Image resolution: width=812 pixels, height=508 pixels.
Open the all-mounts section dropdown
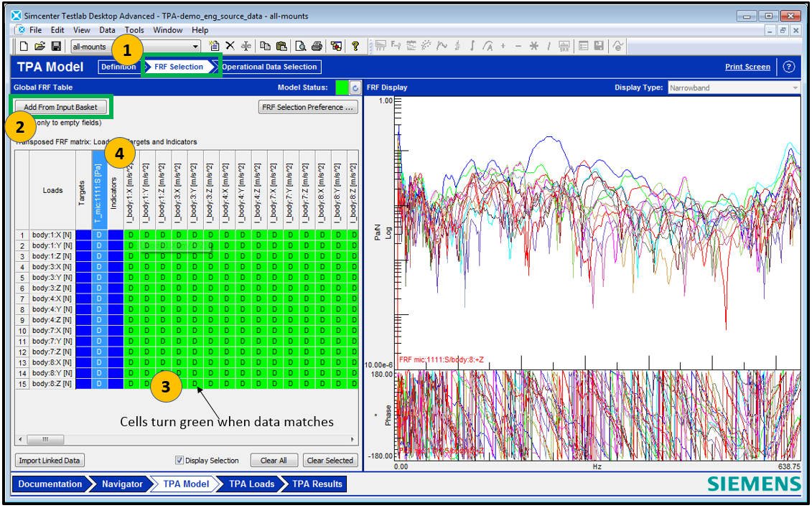[x=195, y=47]
